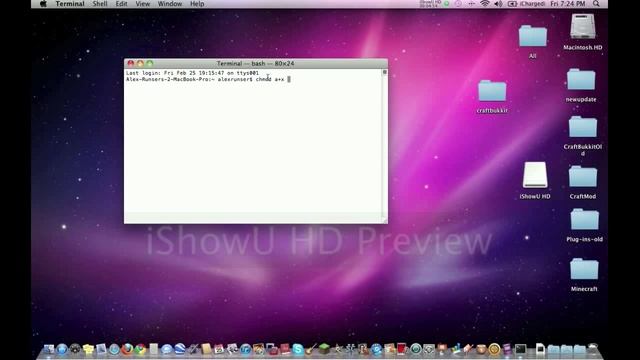Click the Spotlight search magnifier icon
640x360 pixels.
[x=596, y=4]
